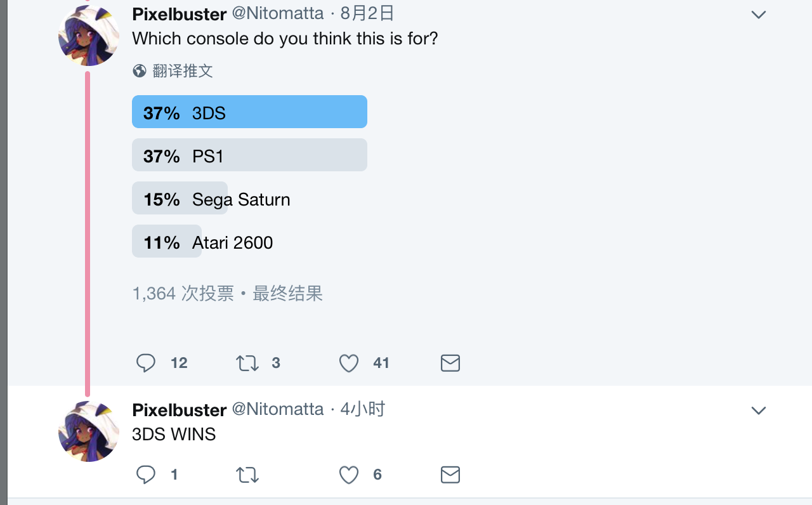Like the console poll tweet

[349, 363]
